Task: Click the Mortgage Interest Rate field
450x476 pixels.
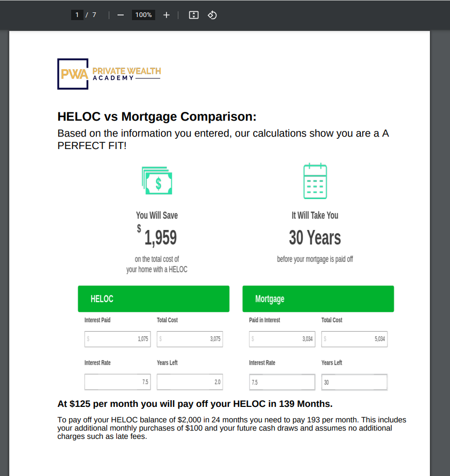Action: 282,382
